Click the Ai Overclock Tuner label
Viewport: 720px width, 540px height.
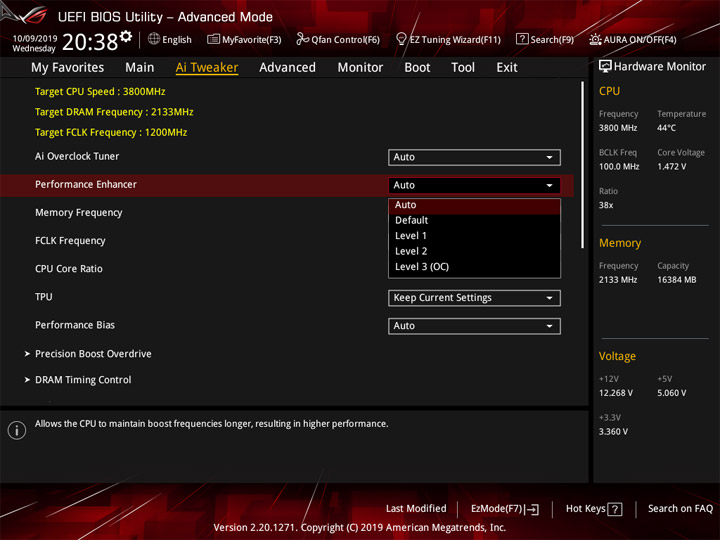(x=77, y=157)
